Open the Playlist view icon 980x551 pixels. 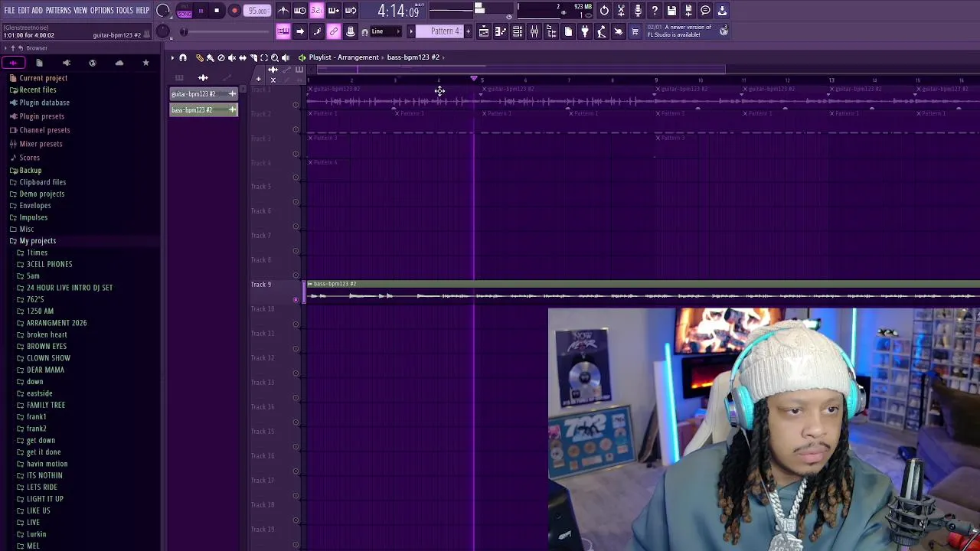[x=484, y=31]
